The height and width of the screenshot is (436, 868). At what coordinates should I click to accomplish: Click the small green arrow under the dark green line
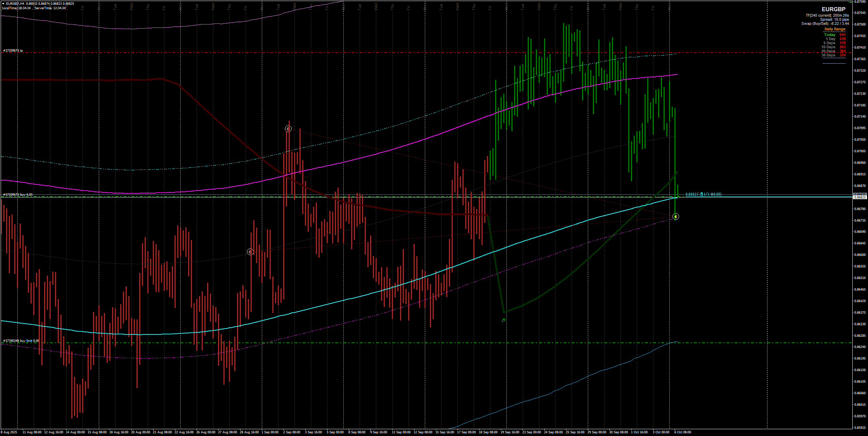click(503, 320)
